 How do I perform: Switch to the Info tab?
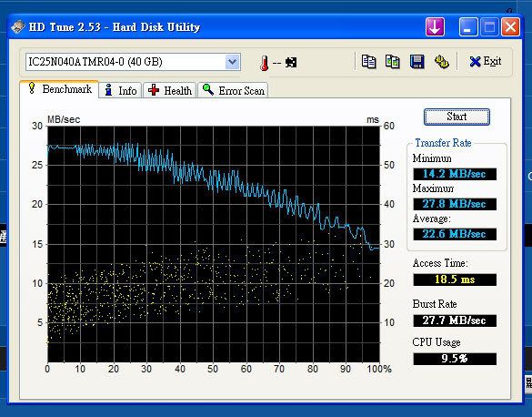[120, 90]
